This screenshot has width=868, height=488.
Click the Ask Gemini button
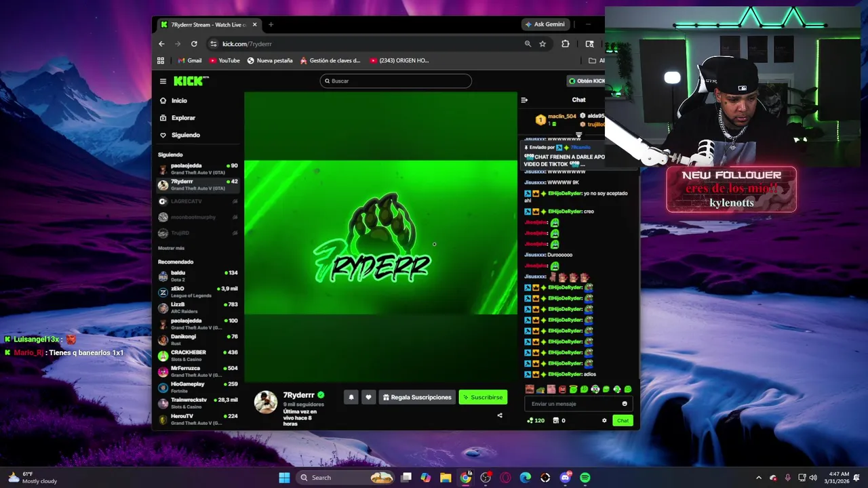point(545,24)
